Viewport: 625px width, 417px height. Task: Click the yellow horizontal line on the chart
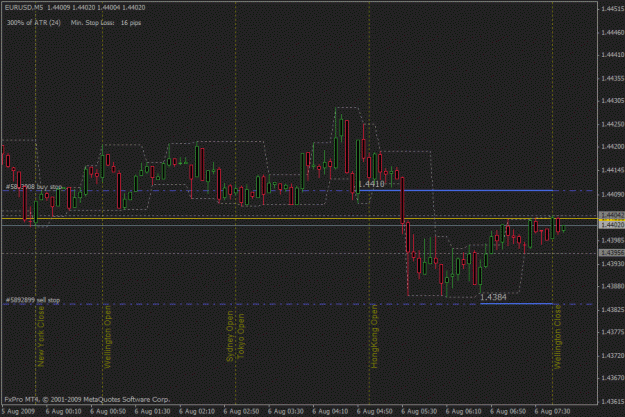click(x=299, y=218)
